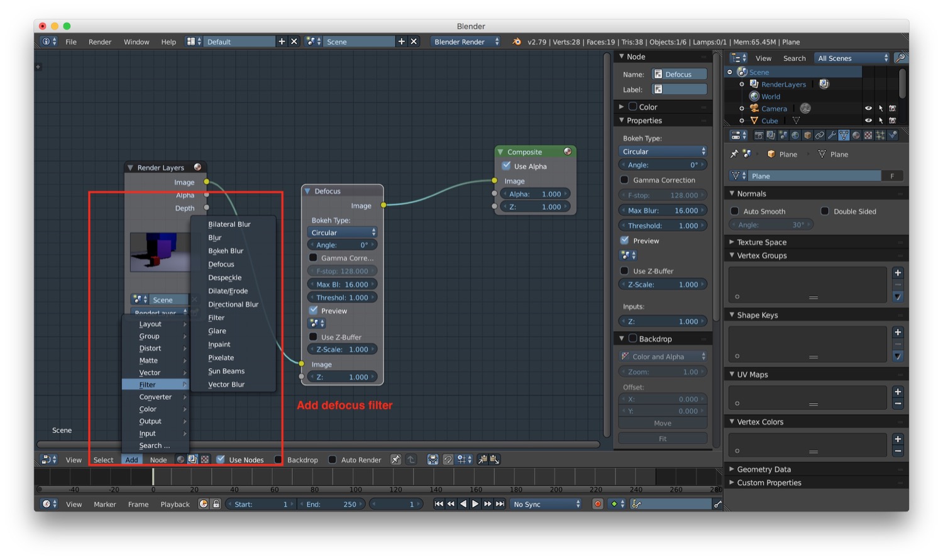Image resolution: width=943 pixels, height=560 pixels.
Task: Open the Scene properties tab icon
Action: coord(783,135)
